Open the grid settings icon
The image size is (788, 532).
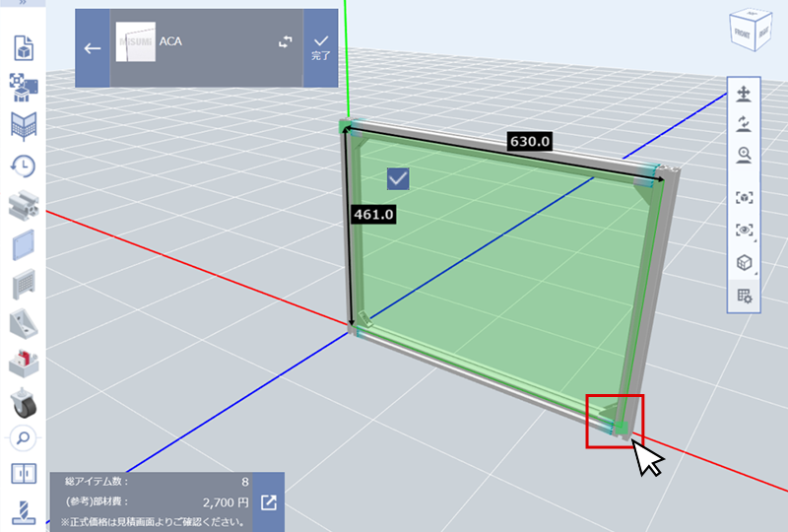coord(745,296)
